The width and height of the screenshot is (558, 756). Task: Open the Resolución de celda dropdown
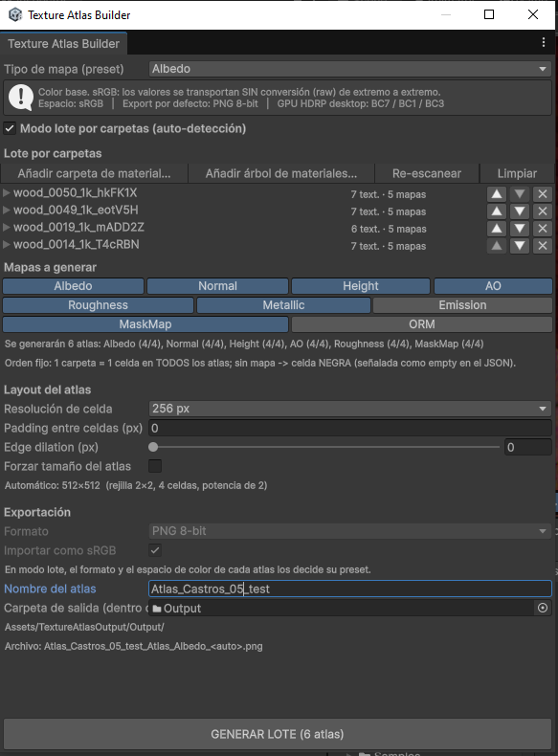click(x=350, y=409)
